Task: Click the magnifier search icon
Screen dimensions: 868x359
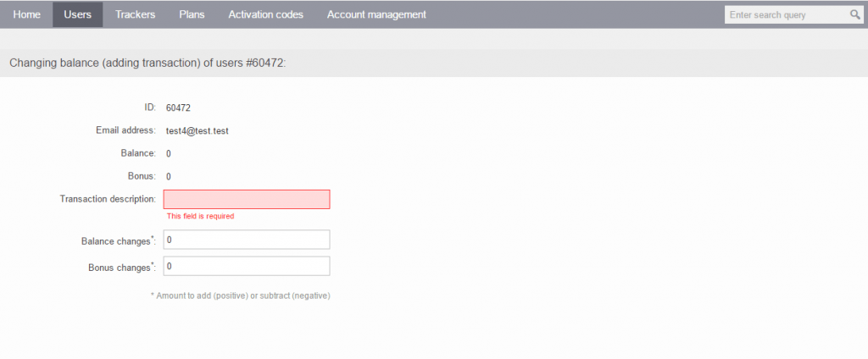Action: tap(855, 15)
